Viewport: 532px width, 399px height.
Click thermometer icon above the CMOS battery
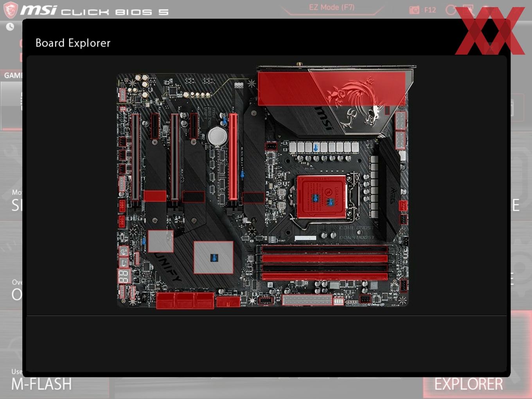(225, 121)
